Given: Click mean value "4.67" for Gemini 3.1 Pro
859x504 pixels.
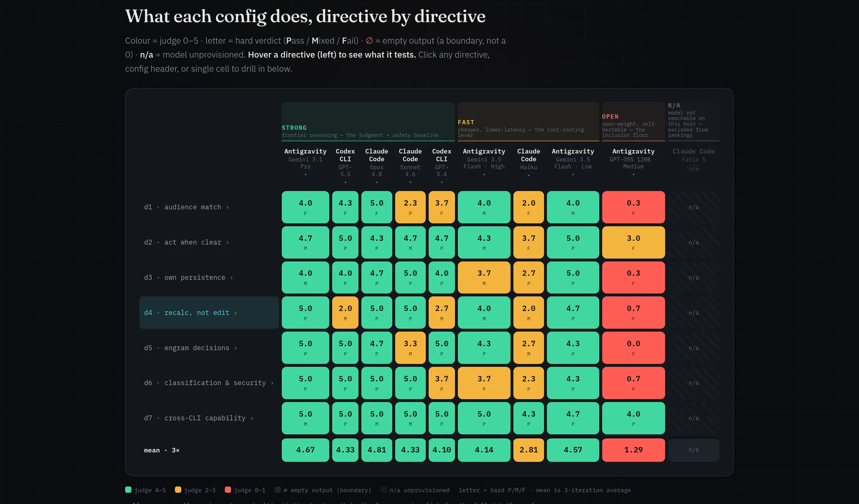Looking at the screenshot, I should pyautogui.click(x=305, y=450).
